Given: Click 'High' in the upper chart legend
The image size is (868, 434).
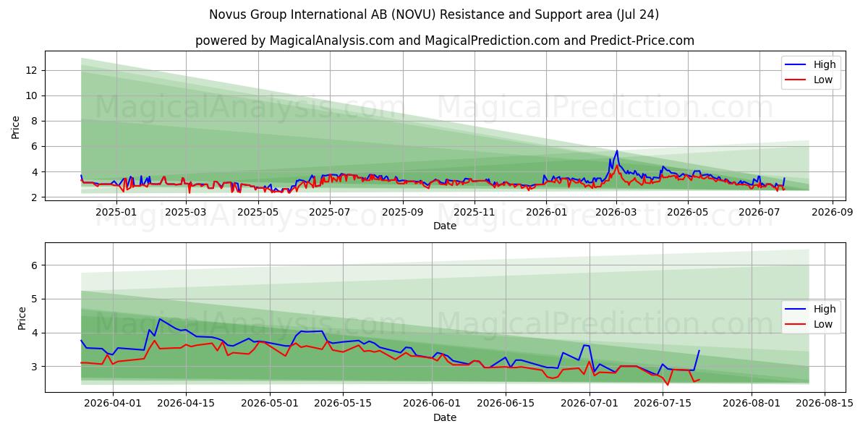Looking at the screenshot, I should pos(824,64).
